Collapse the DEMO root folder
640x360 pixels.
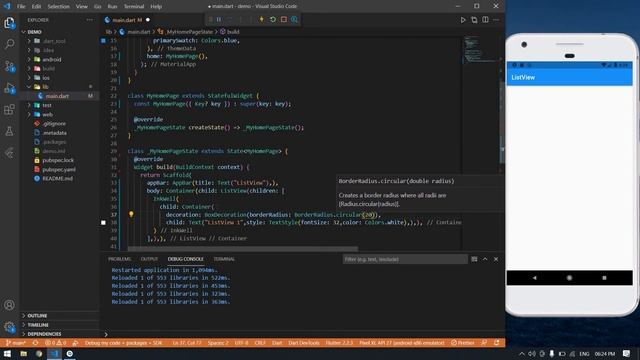click(x=24, y=32)
